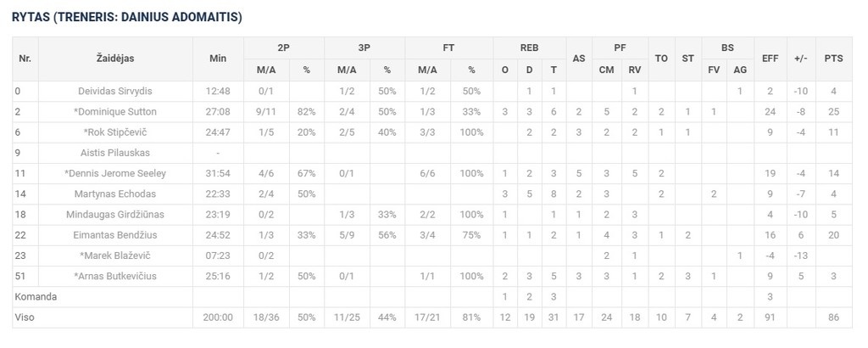Select Mindaugas Girdžiūnas row name

pos(115,215)
